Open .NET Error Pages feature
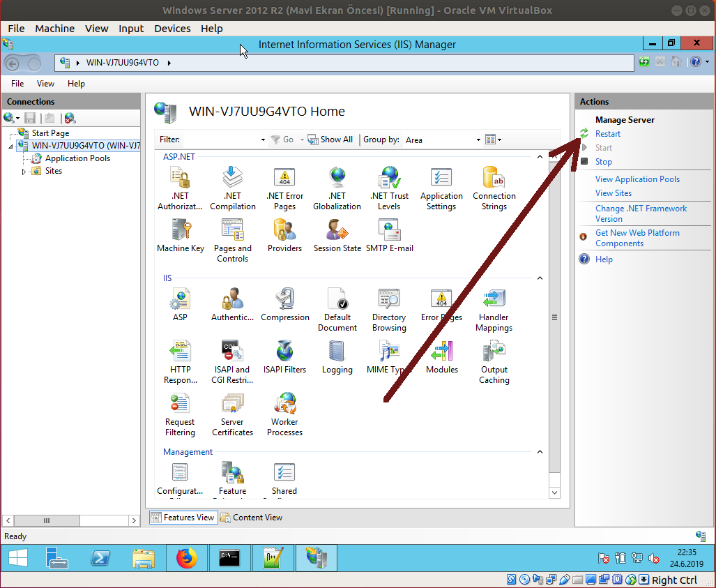The width and height of the screenshot is (716, 588). 284,188
